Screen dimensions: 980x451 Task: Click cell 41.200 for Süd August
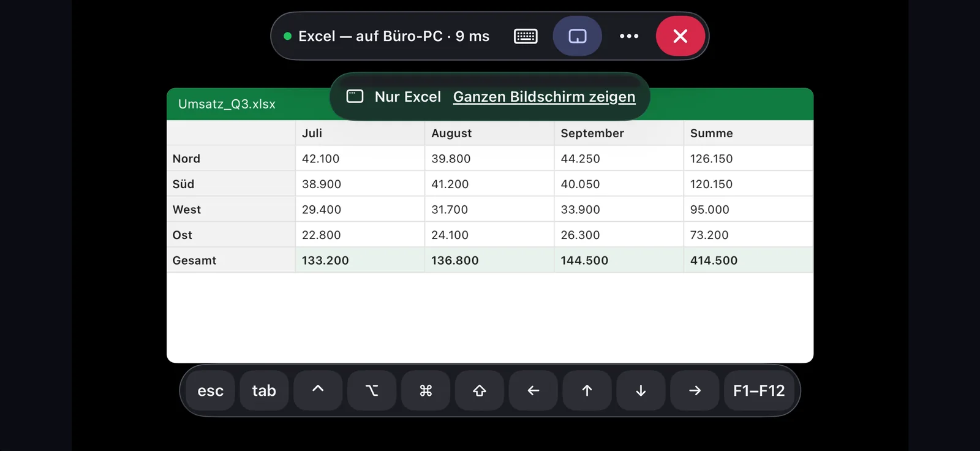[x=489, y=184]
